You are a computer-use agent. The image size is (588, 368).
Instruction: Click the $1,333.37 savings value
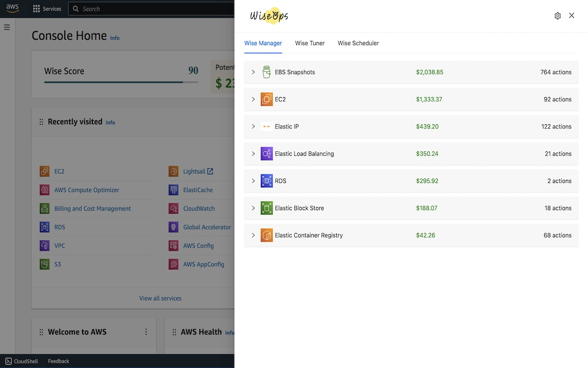coord(429,99)
